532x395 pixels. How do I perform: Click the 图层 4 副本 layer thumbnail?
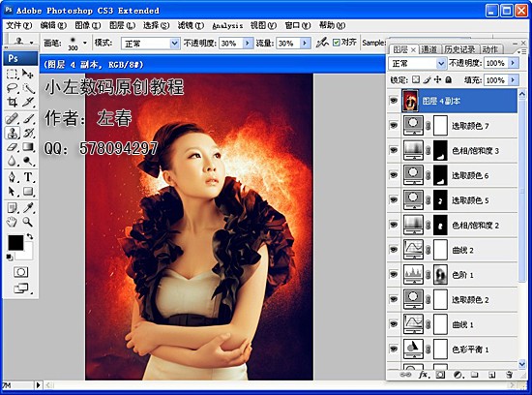click(x=410, y=101)
